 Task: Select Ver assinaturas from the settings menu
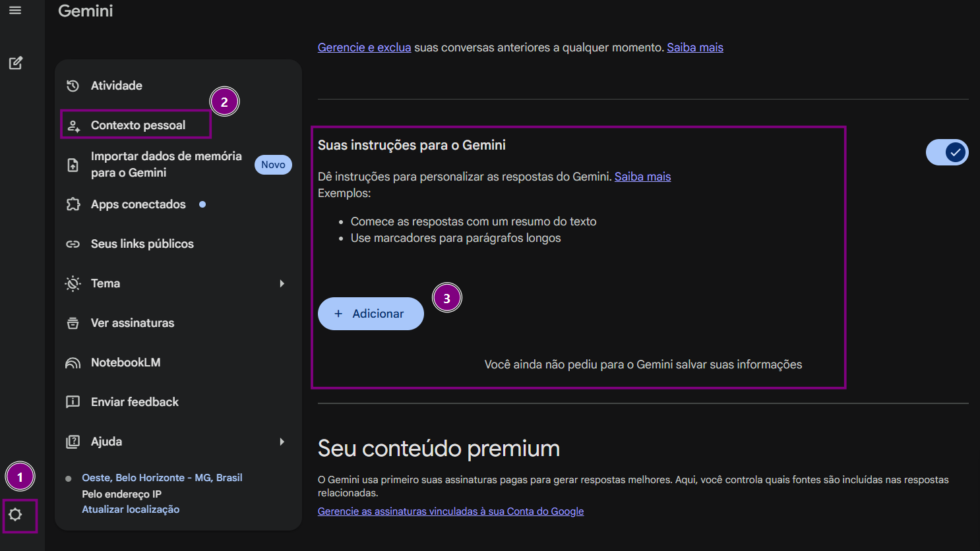tap(133, 322)
